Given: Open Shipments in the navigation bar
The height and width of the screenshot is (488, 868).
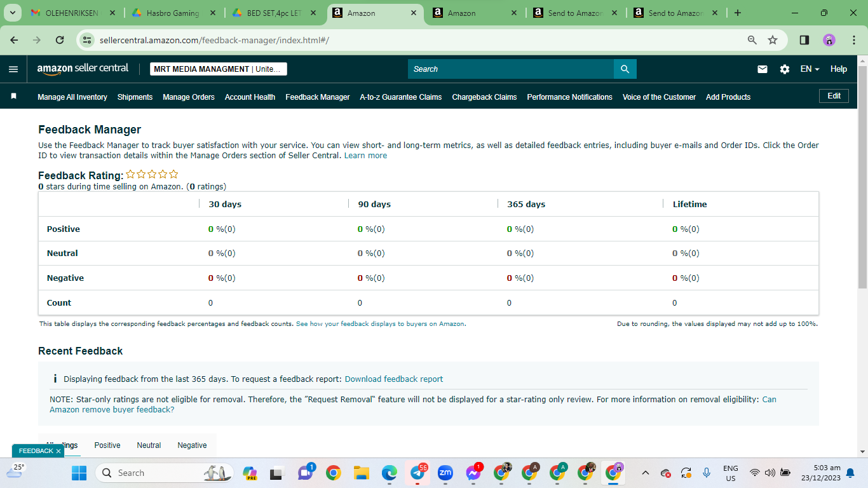Looking at the screenshot, I should (x=135, y=97).
